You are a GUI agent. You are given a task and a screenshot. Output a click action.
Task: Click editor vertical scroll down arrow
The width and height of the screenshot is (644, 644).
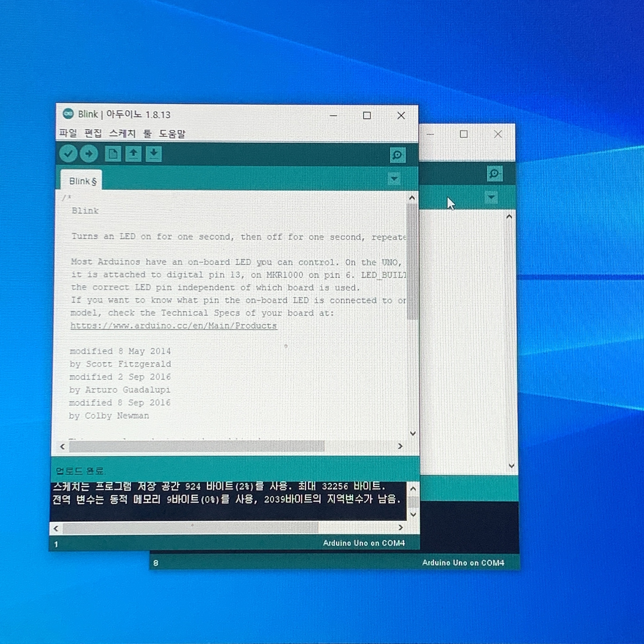[413, 433]
